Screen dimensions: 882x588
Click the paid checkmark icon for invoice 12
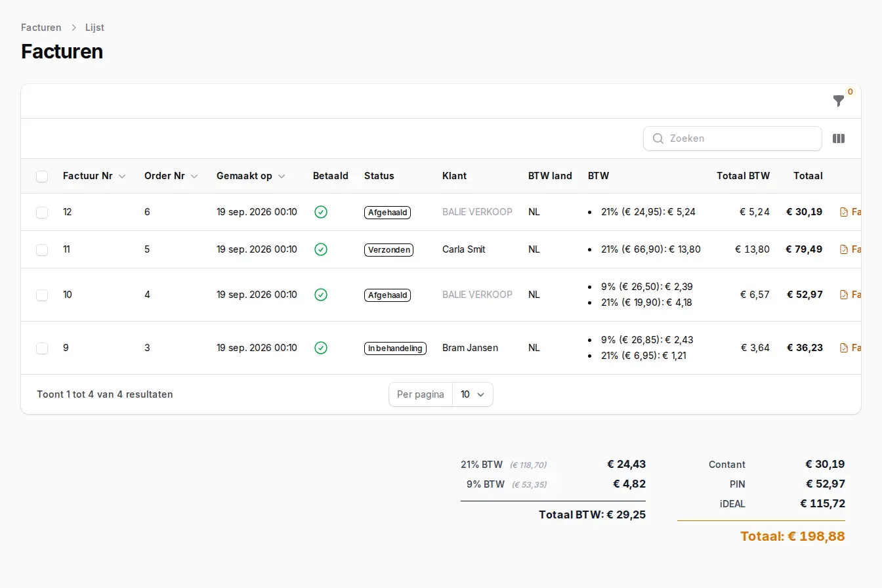click(321, 212)
